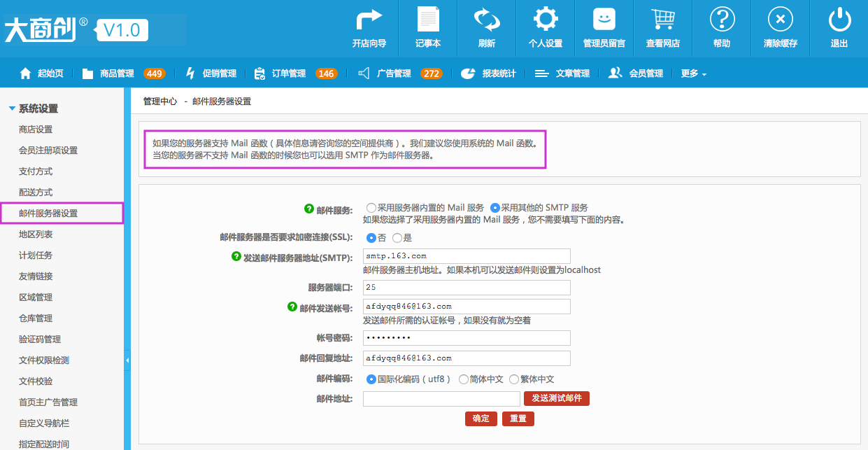Click the people icon beside 会员管理
Screen dimensions: 868x450
[x=616, y=73]
